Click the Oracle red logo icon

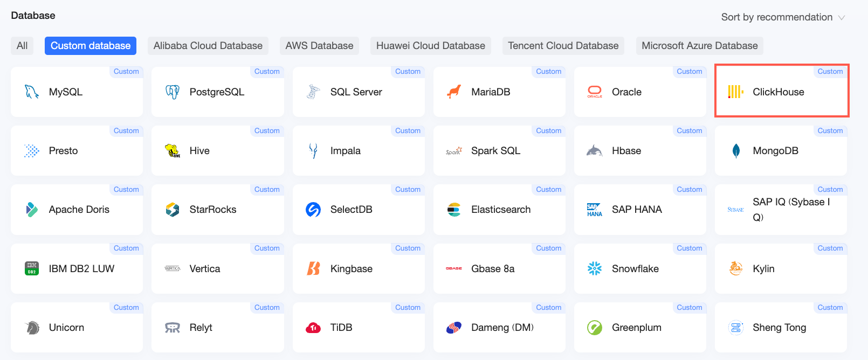tap(595, 92)
